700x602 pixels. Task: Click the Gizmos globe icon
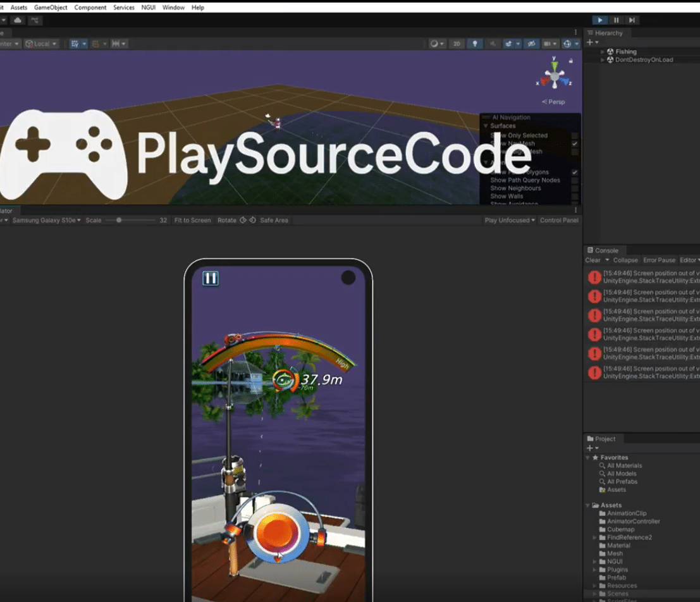pyautogui.click(x=567, y=44)
